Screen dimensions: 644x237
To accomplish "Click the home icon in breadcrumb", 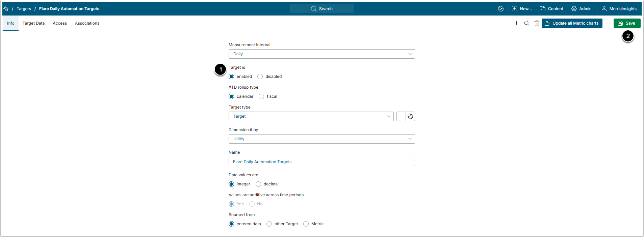I will click(x=6, y=9).
